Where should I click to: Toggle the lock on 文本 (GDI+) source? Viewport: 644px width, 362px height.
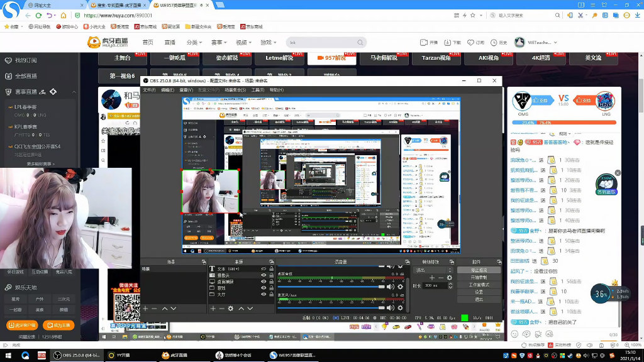272,269
